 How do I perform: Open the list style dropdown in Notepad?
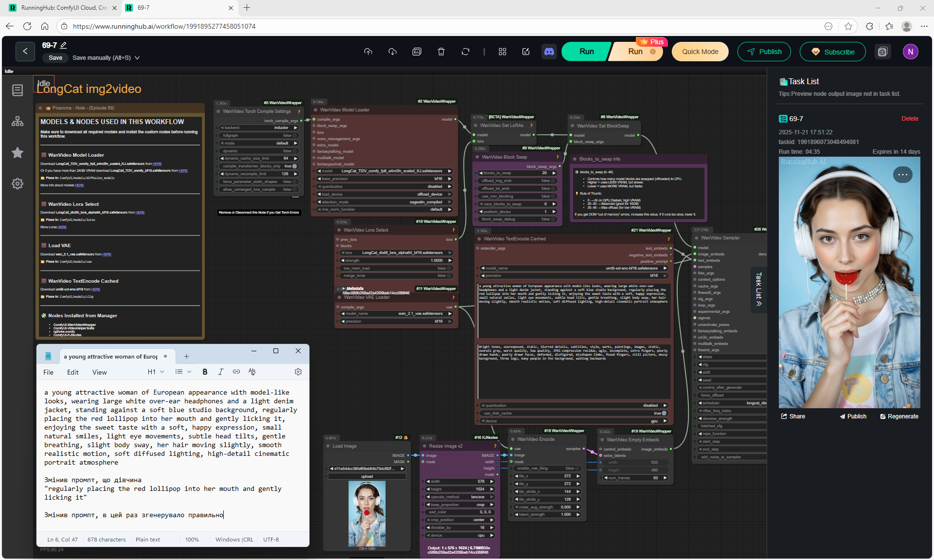coord(183,372)
